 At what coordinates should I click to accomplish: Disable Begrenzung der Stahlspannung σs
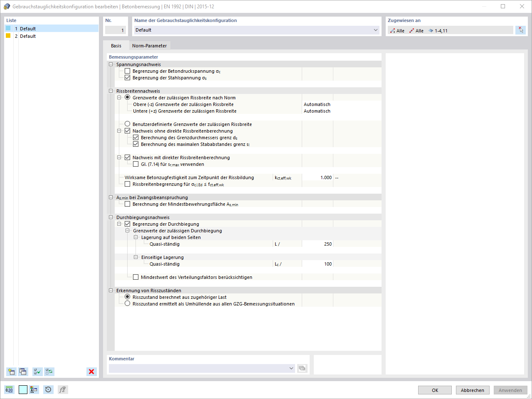pyautogui.click(x=127, y=78)
